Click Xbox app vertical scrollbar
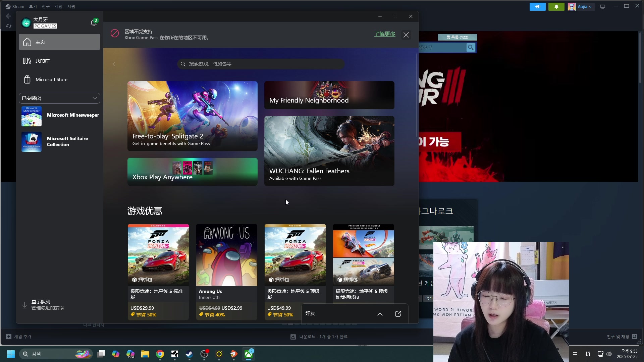 pyautogui.click(x=417, y=95)
